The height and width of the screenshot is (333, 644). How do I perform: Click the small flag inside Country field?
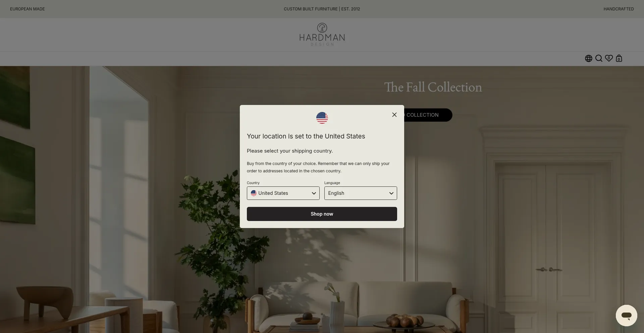(x=254, y=193)
